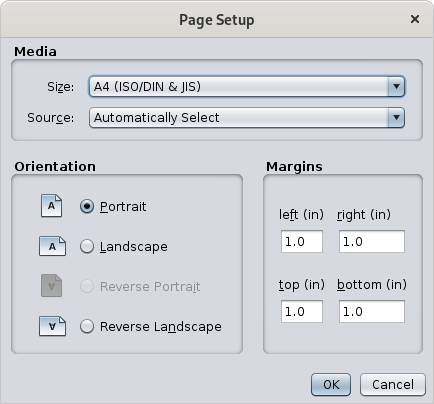
Task: Click the right margin input field
Action: click(x=372, y=241)
